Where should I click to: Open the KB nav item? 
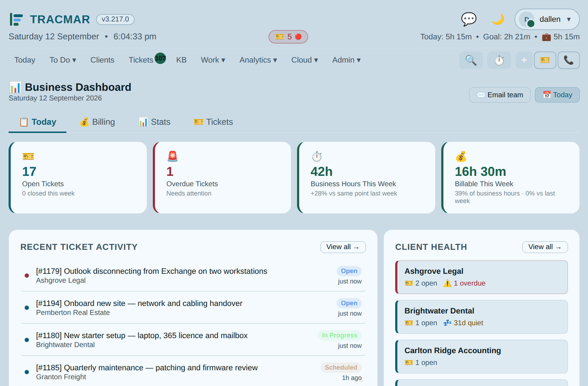tap(181, 60)
